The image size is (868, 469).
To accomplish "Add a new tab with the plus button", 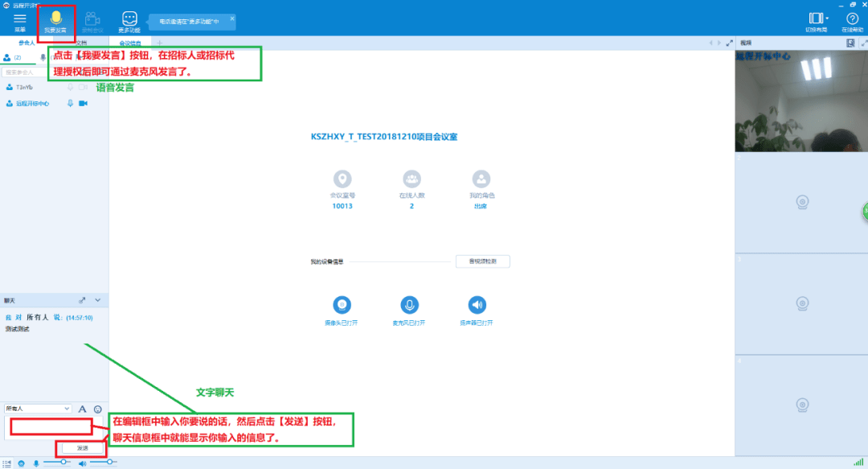I will pos(159,43).
